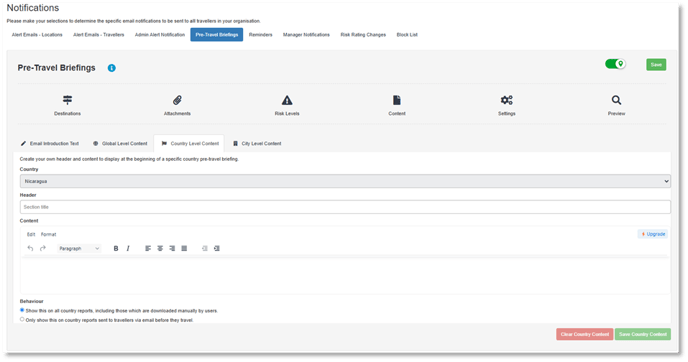Toggle the Pre-Travel Briefings green switch
Image resolution: width=688 pixels, height=362 pixels.
[x=615, y=64]
